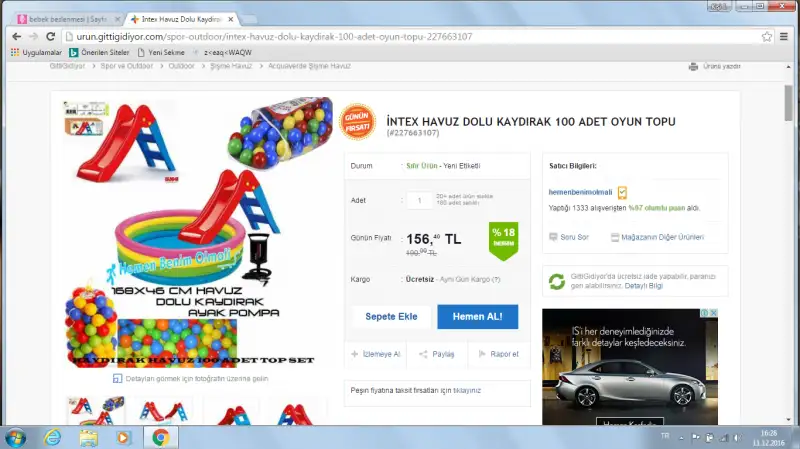
Task: Go to GittiGidiyor breadcrumb link
Action: tap(67, 66)
